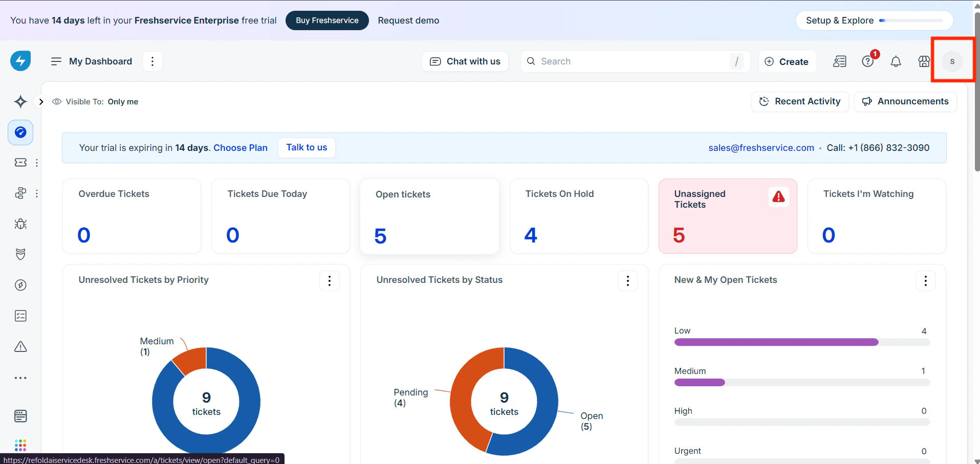
Task: Open the Freshservice lightning logo home
Action: (20, 61)
